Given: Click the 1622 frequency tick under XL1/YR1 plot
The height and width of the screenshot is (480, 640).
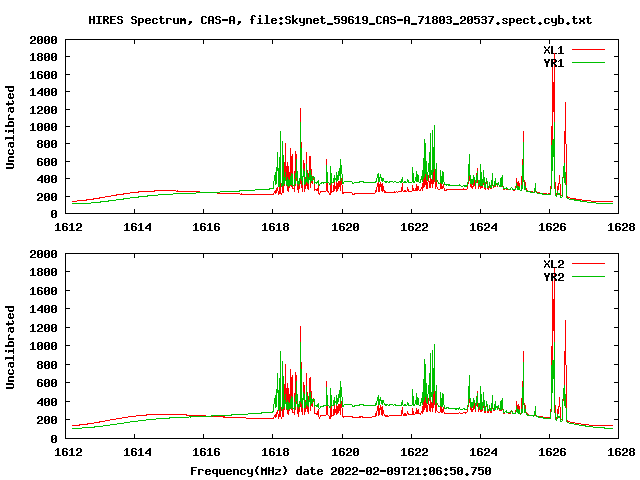Looking at the screenshot, I should tap(414, 227).
